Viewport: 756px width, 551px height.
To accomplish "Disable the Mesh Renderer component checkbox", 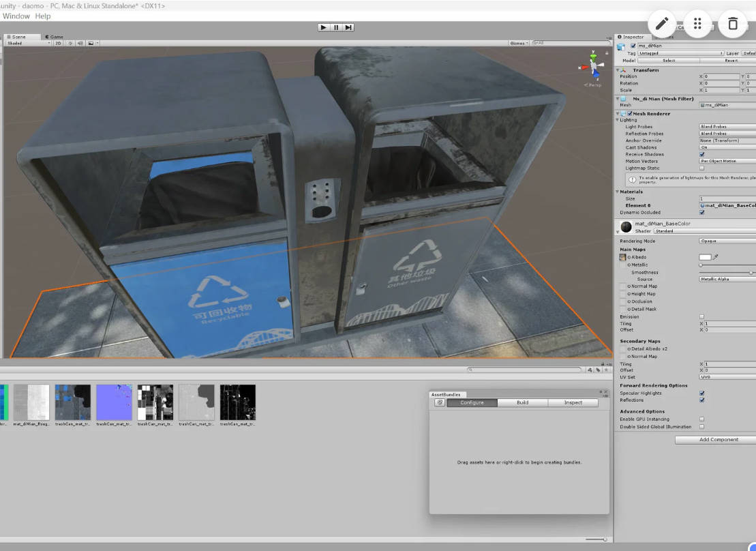I will 630,114.
